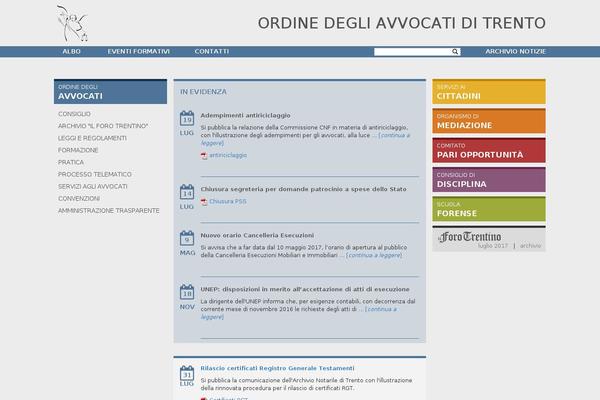Open CONSIGLIO in the left sidebar
Viewport: 600px width, 400px height.
[74, 114]
